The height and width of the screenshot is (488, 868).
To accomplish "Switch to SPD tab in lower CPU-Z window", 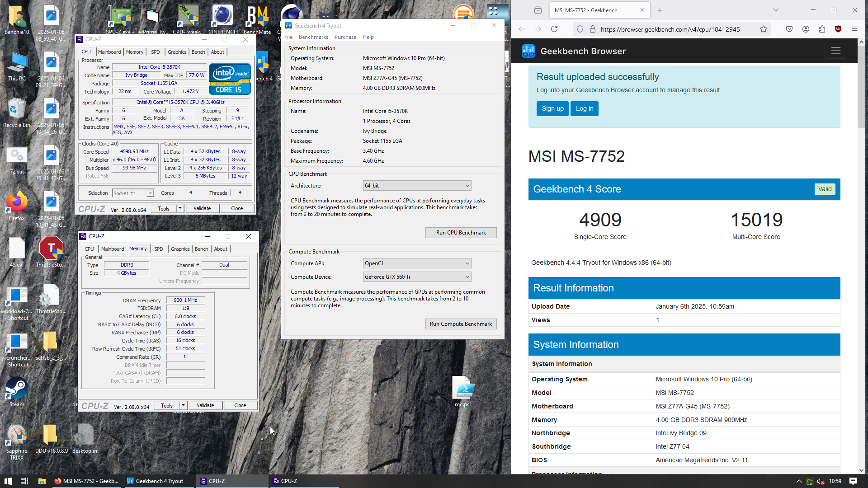I will [158, 249].
